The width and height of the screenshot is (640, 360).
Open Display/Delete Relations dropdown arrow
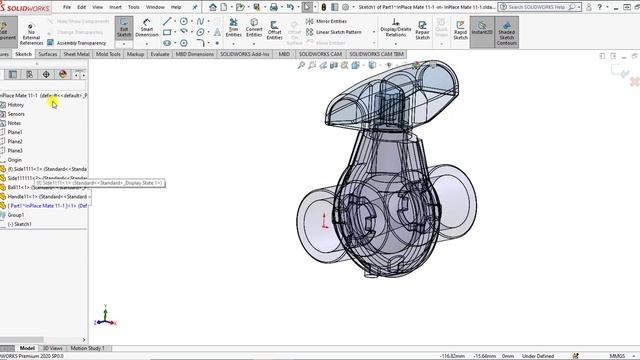pyautogui.click(x=396, y=44)
